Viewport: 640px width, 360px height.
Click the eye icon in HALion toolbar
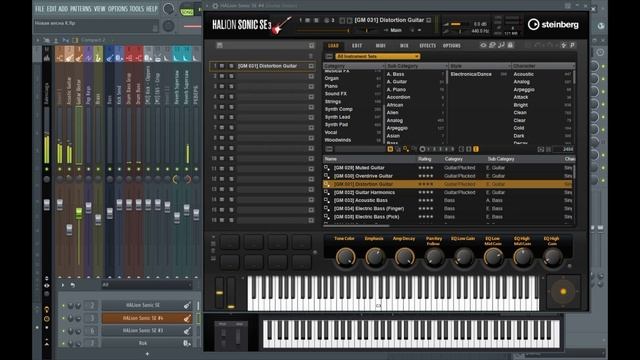483,45
